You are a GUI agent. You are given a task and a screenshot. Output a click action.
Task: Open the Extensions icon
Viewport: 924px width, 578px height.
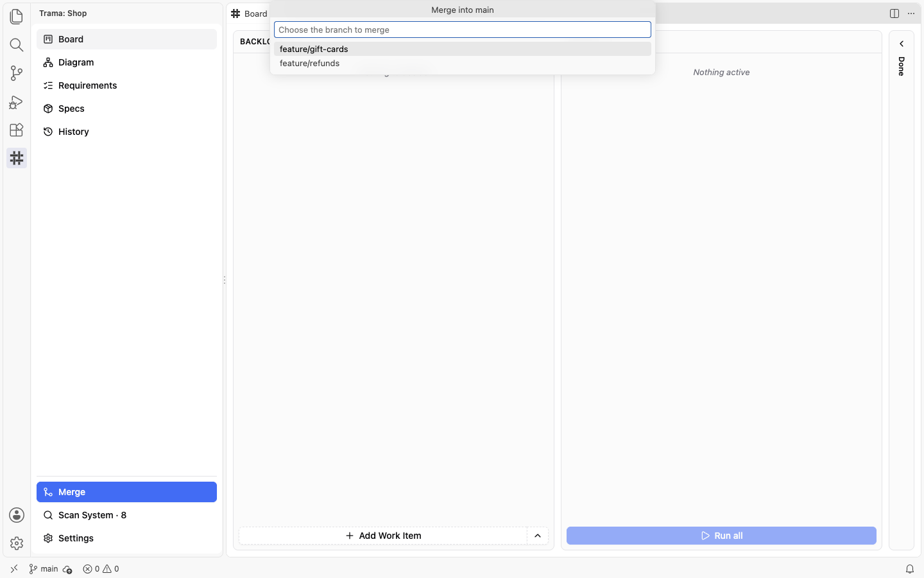[17, 130]
